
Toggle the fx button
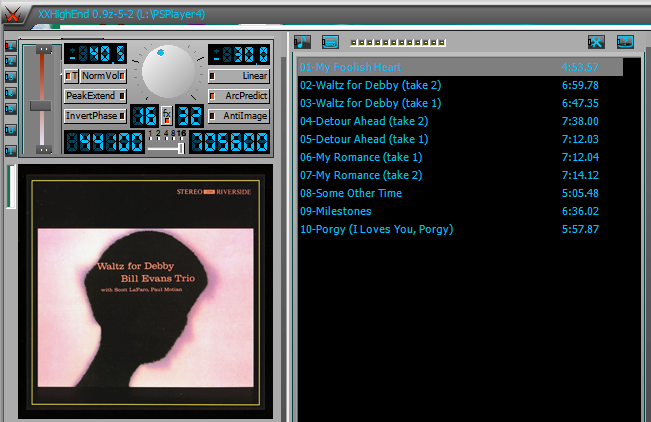pos(166,115)
